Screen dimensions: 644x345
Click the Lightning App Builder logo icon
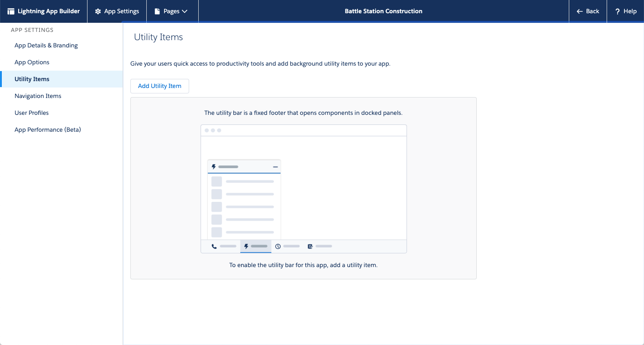11,11
